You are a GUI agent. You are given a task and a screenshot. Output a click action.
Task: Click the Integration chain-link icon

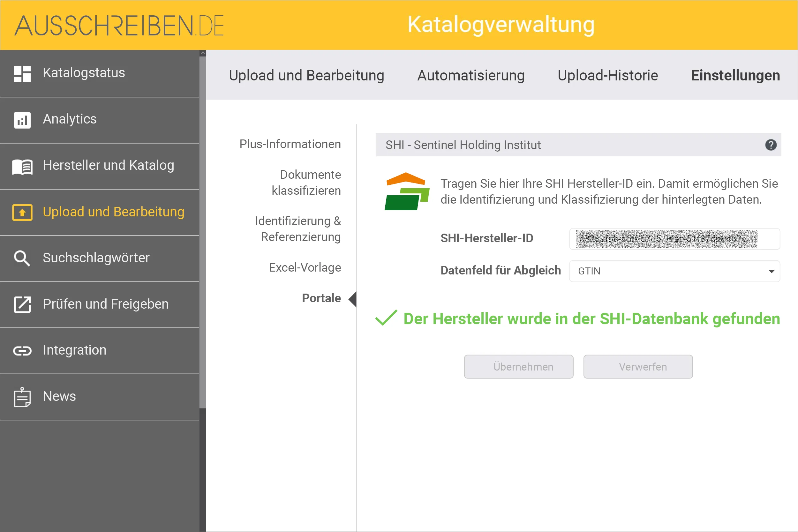(22, 351)
